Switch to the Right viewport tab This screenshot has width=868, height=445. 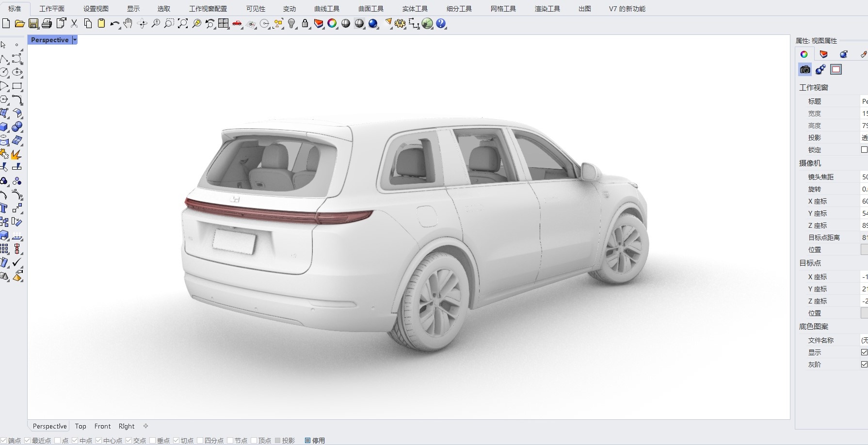point(127,426)
